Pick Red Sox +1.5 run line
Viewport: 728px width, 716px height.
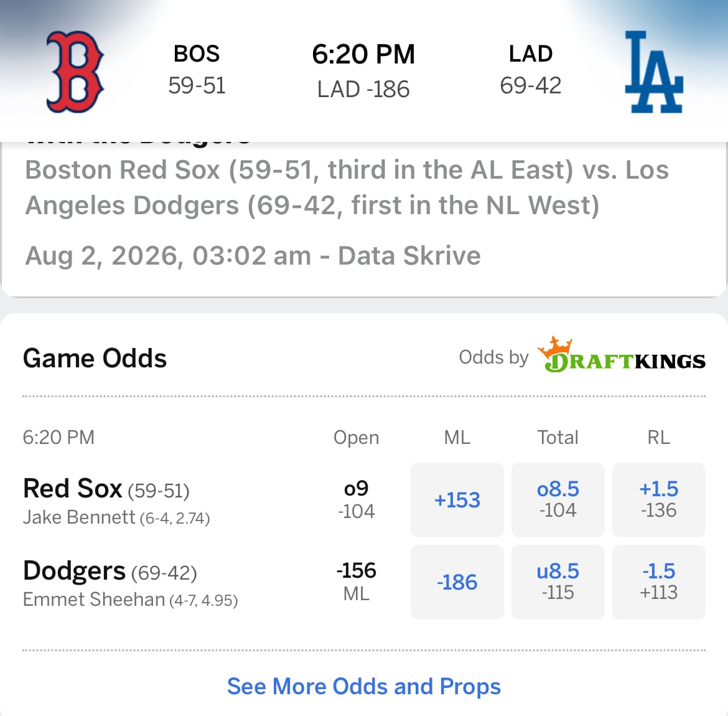pyautogui.click(x=658, y=500)
